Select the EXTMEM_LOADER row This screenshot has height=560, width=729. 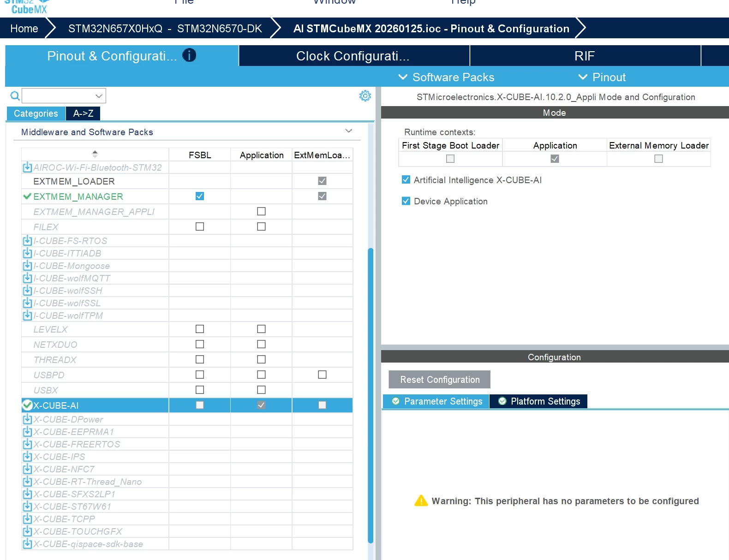click(x=187, y=181)
